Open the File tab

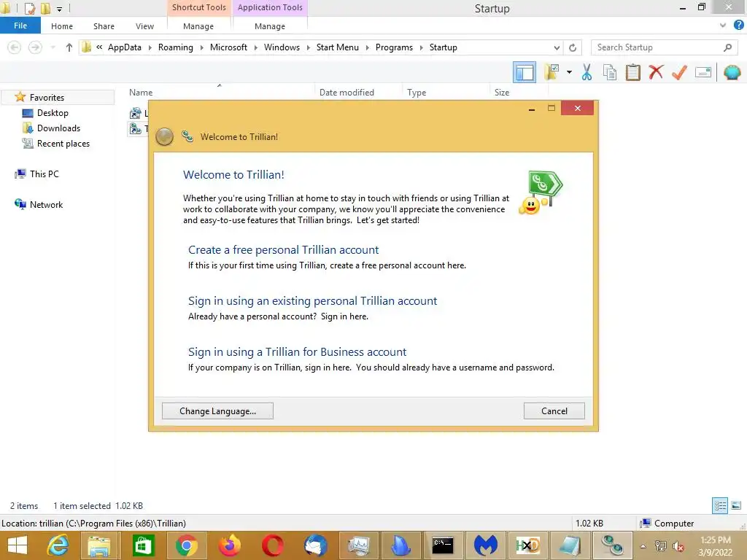pos(20,26)
